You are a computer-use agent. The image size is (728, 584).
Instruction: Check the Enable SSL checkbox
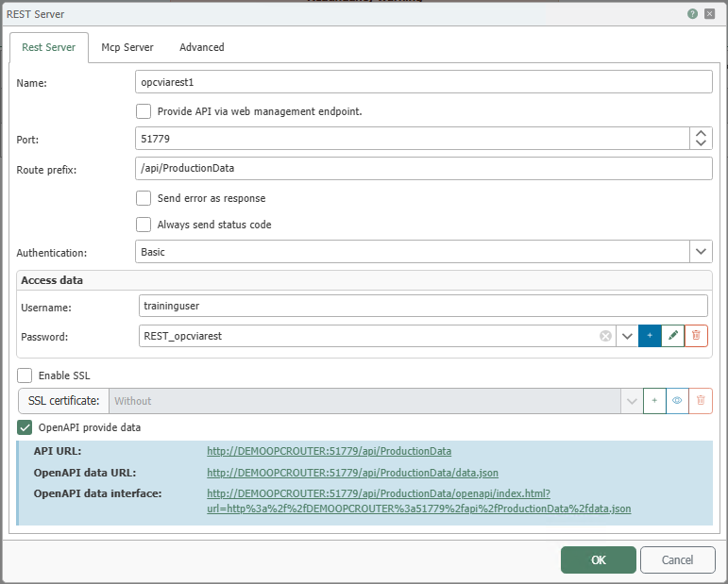pos(25,375)
